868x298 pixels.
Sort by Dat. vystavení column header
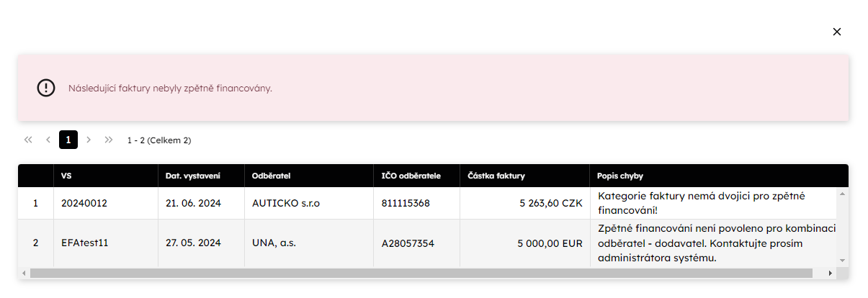(193, 176)
